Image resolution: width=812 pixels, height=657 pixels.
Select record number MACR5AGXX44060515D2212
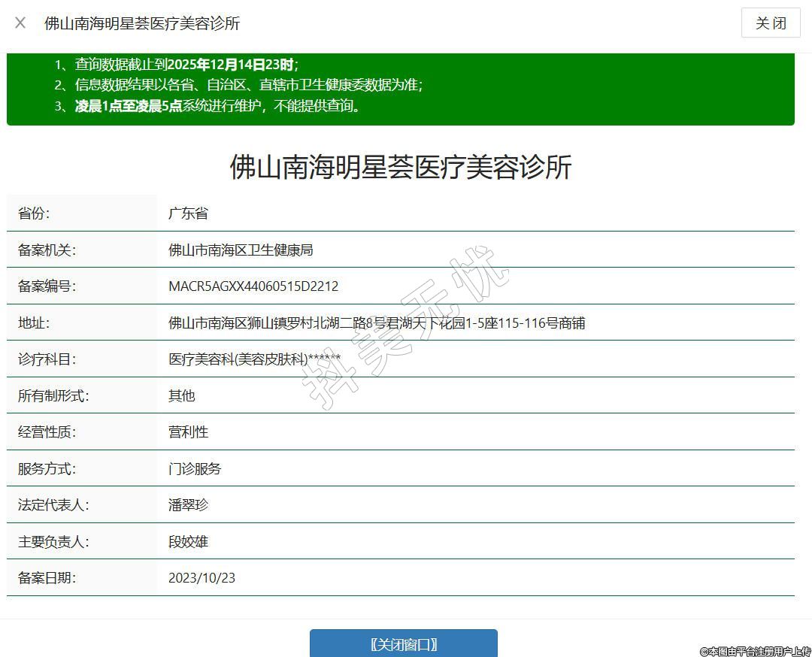click(253, 286)
